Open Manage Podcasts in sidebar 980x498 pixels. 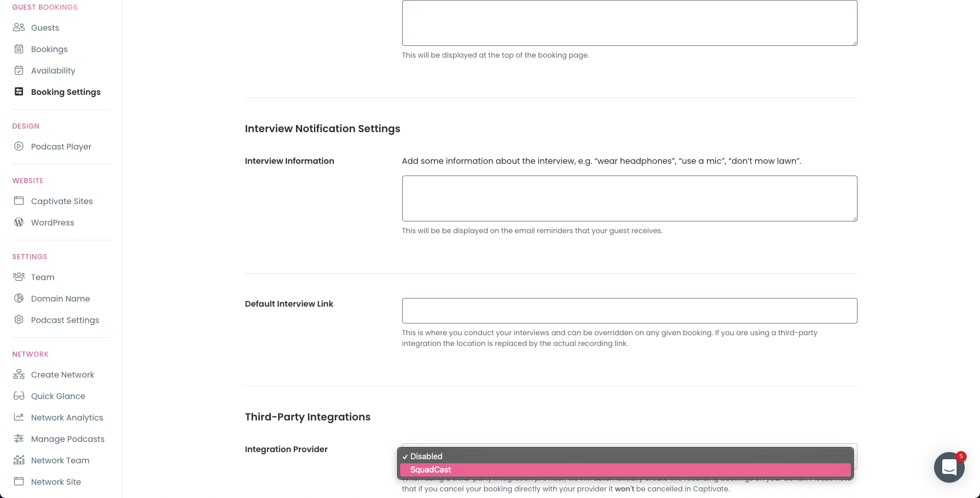[x=67, y=439]
